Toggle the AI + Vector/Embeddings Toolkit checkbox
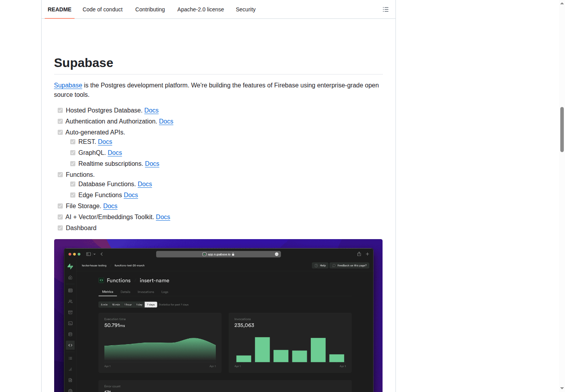The width and height of the screenshot is (565, 392). point(60,217)
